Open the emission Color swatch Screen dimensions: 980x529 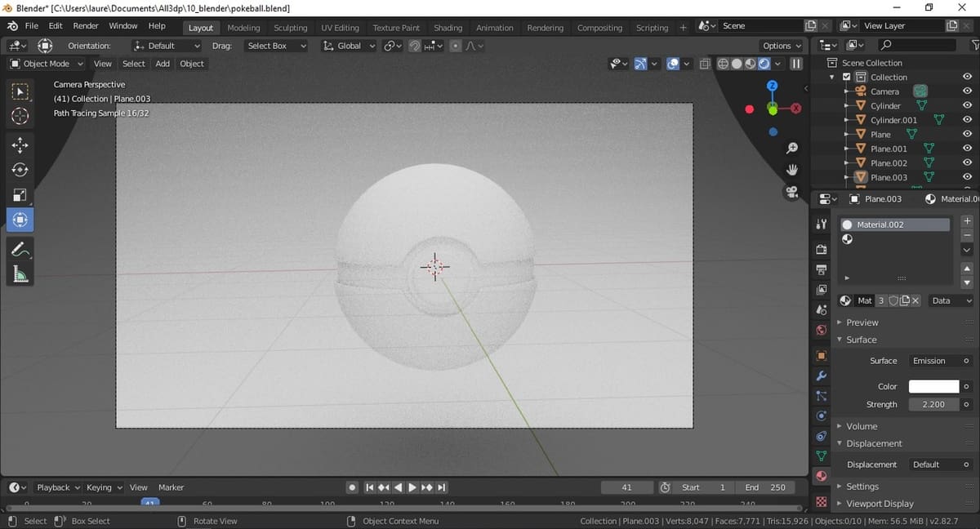tap(933, 387)
